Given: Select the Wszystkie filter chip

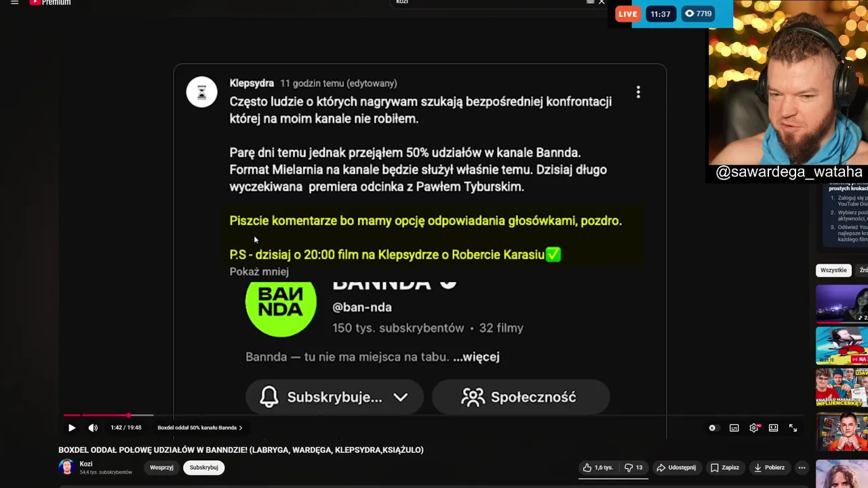Looking at the screenshot, I should pos(833,270).
